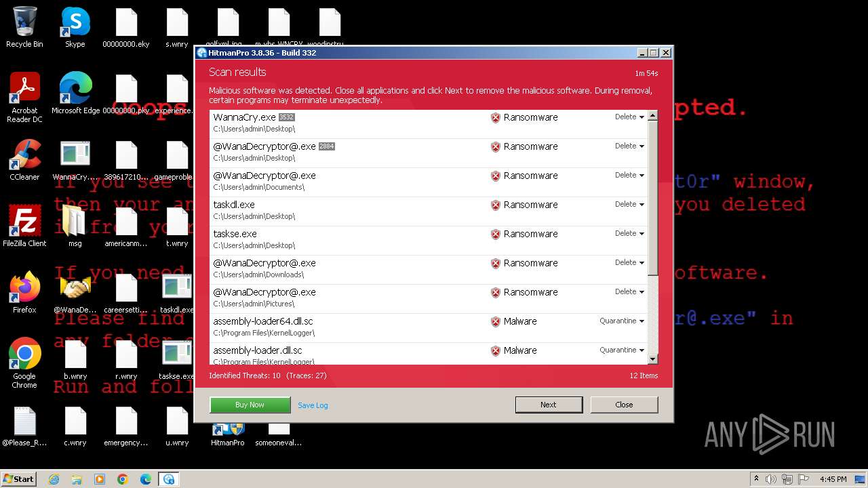This screenshot has width=868, height=488.
Task: Select assembly-loader64.dll.sc result entry
Action: click(429, 328)
